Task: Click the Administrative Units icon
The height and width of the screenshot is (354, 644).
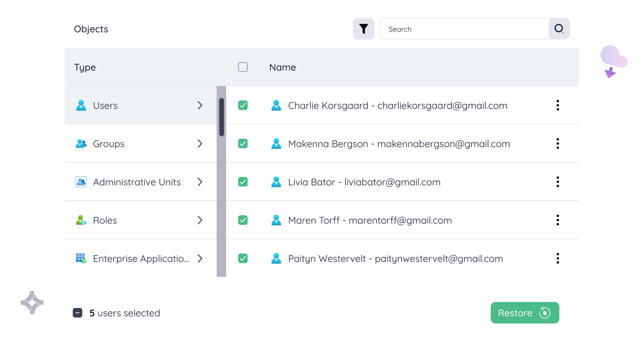Action: click(81, 182)
